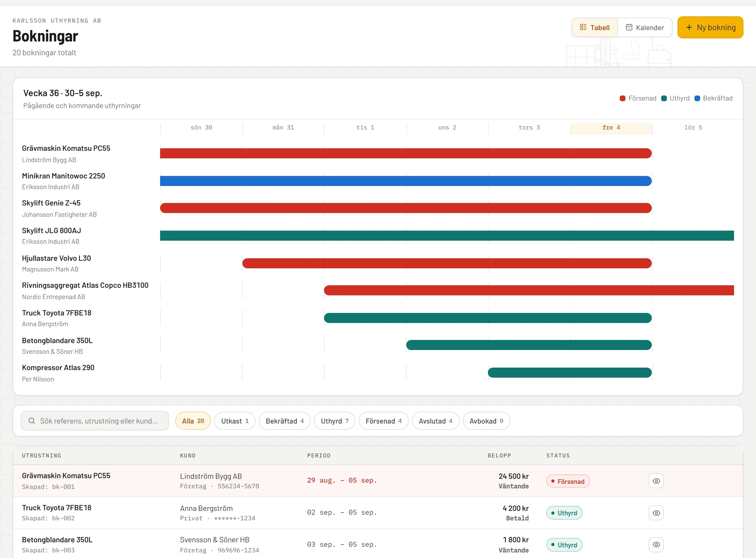Image resolution: width=756 pixels, height=558 pixels.
Task: Open the Skylift JLG 800AJ timeline bar
Action: 447,236
